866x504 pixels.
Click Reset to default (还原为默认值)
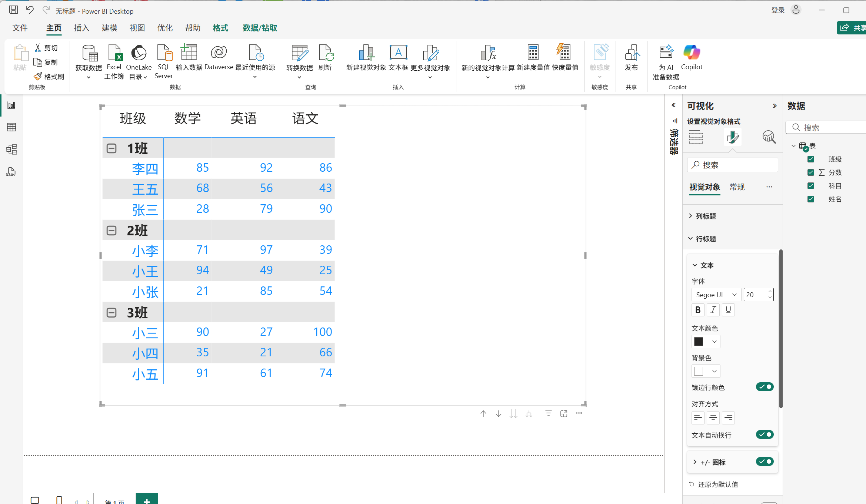coord(717,484)
